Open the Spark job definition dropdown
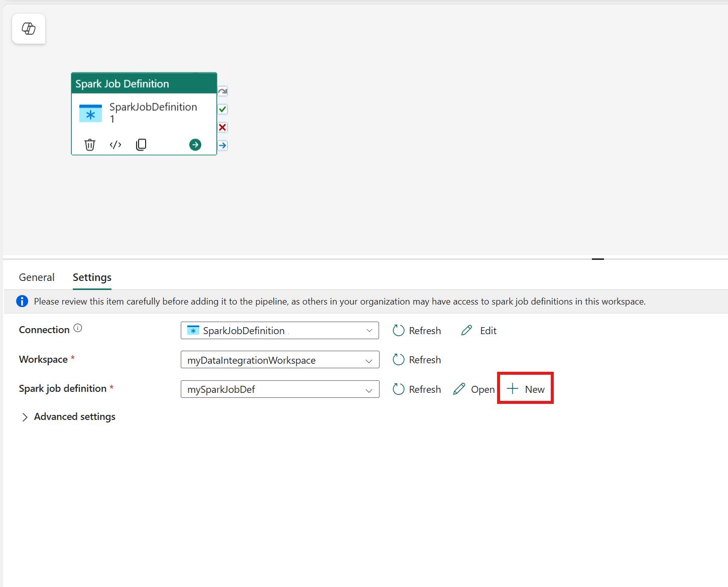 (280, 389)
